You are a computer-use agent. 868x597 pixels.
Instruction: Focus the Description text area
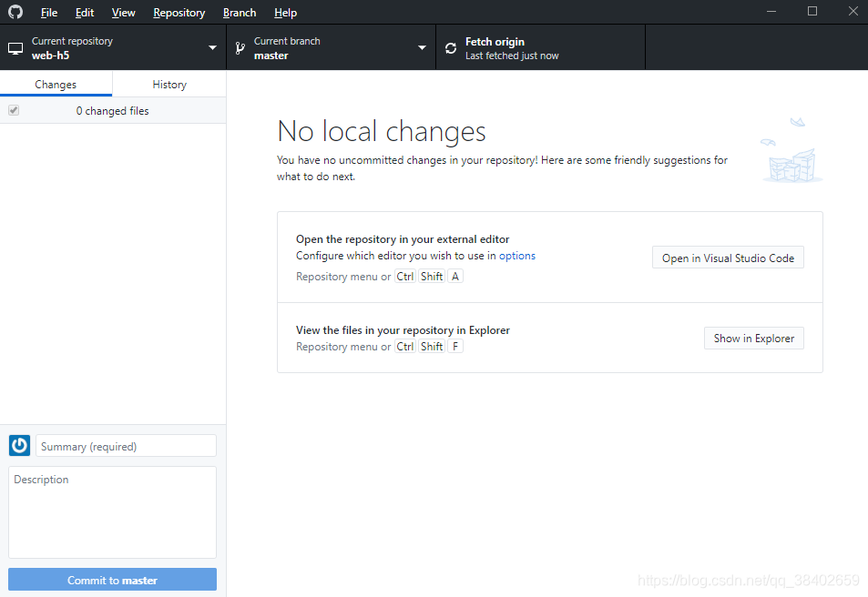coord(112,512)
